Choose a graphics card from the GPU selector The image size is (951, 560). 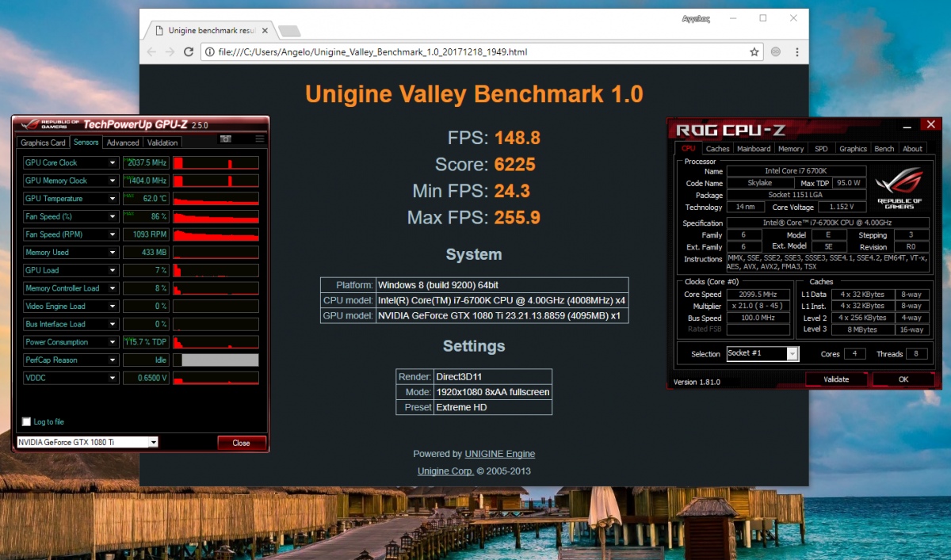[x=87, y=442]
